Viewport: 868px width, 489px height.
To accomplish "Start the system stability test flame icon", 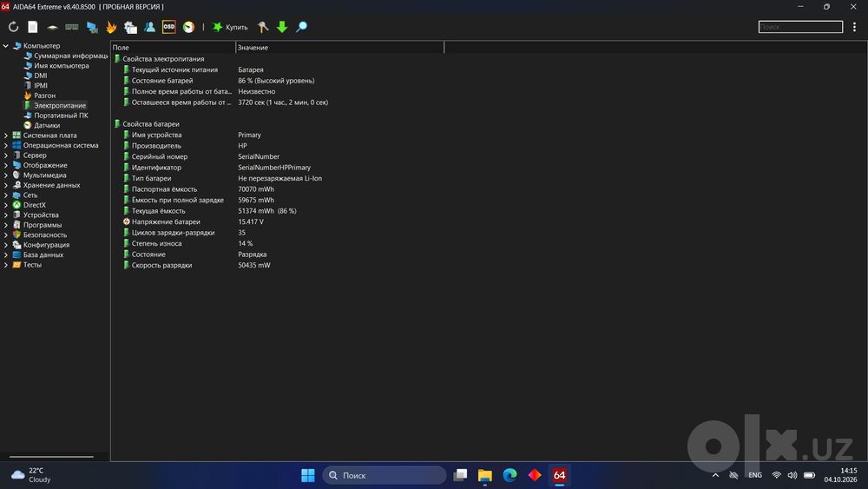I will tap(111, 27).
